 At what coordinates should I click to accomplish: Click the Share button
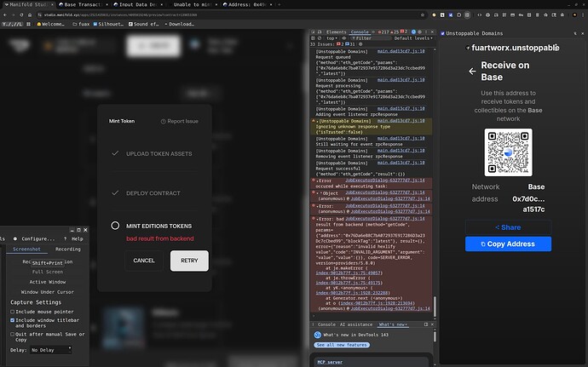pos(508,227)
